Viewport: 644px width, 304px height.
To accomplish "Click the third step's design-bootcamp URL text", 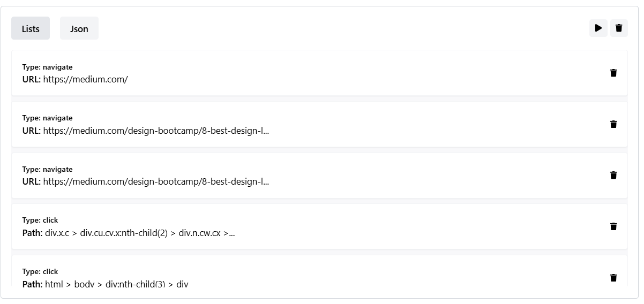I will coord(156,181).
